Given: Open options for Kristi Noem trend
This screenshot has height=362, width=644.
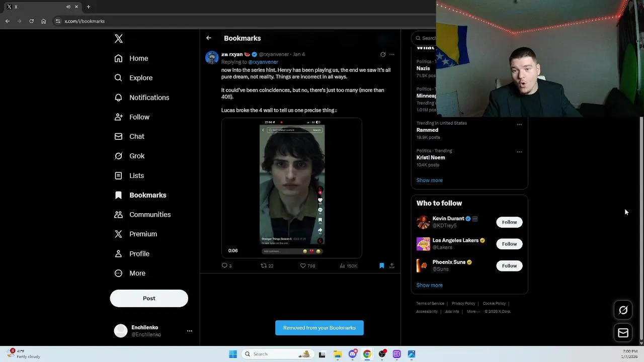Looking at the screenshot, I should (x=519, y=151).
